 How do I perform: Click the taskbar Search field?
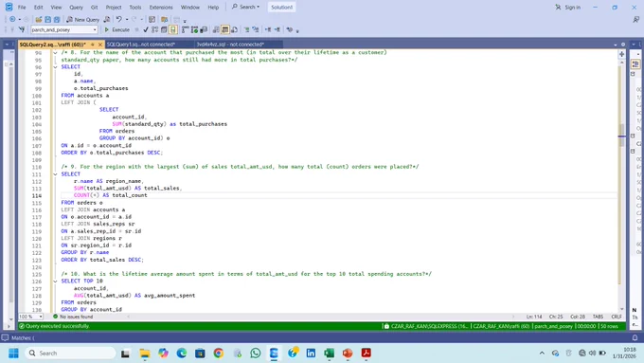pos(71,354)
